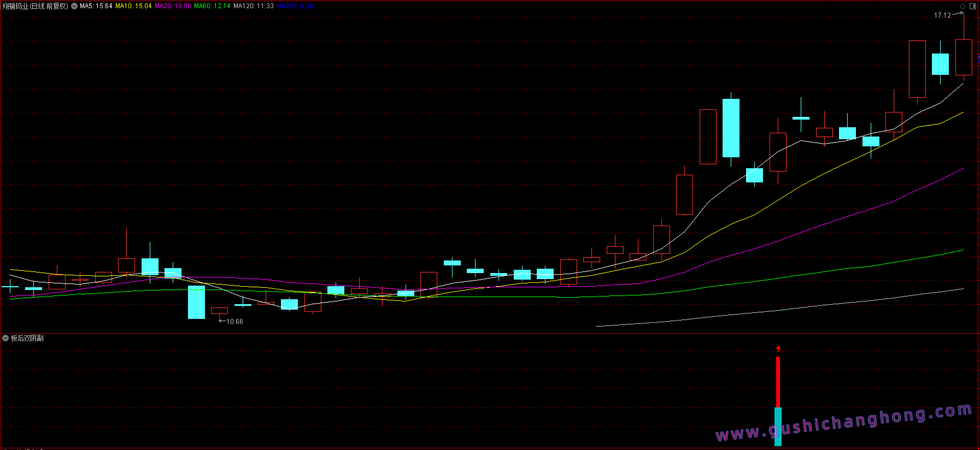Select the MA120: 11.33 label
Viewport: 980px width, 450px height.
tap(254, 6)
